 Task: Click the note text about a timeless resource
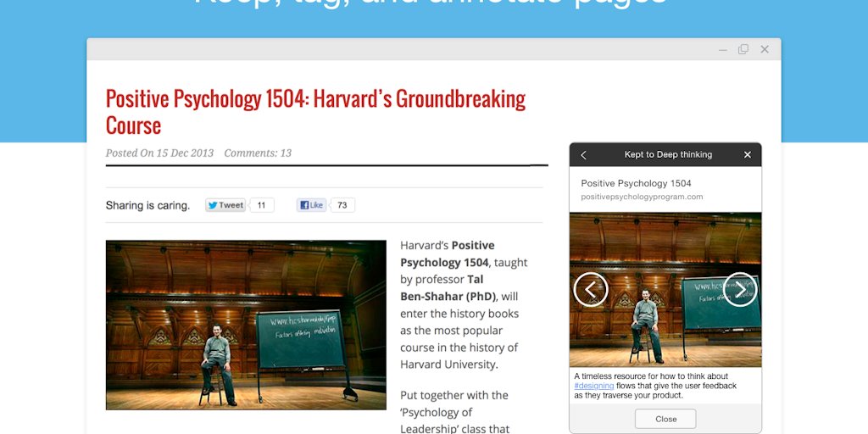click(x=655, y=386)
